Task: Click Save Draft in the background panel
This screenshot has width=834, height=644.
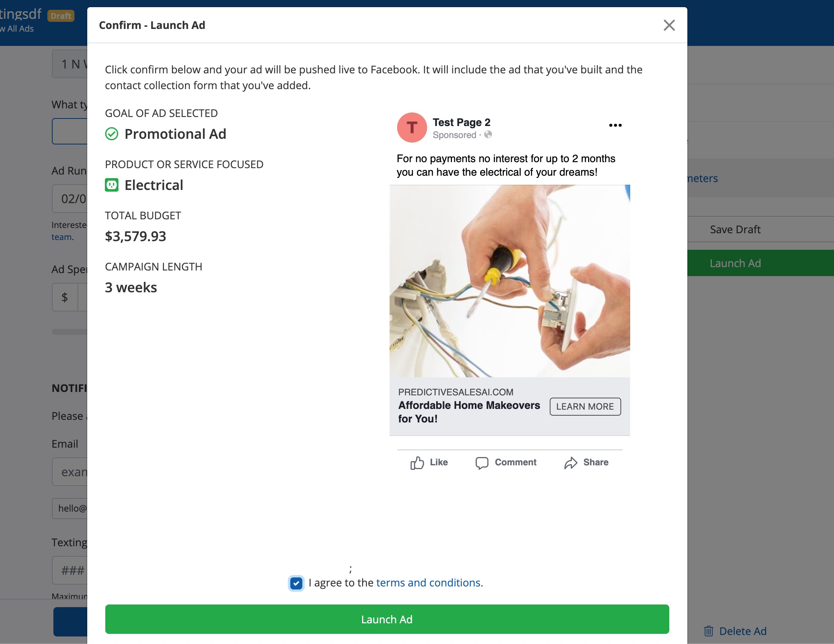Action: pyautogui.click(x=735, y=229)
